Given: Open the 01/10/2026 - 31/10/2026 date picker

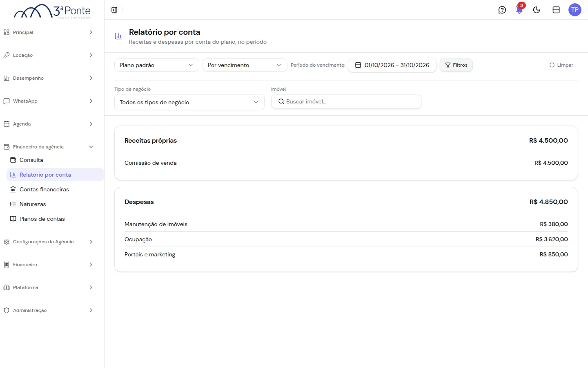Looking at the screenshot, I should pos(392,65).
